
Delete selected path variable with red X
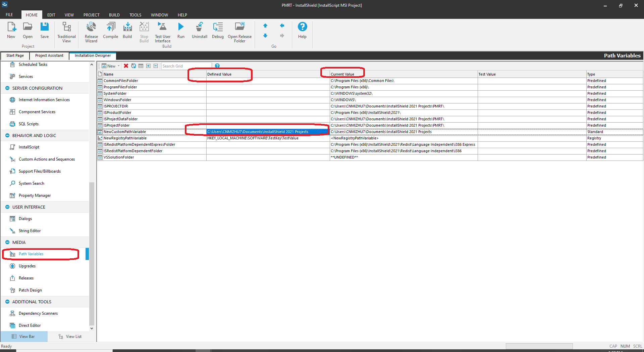click(x=126, y=66)
